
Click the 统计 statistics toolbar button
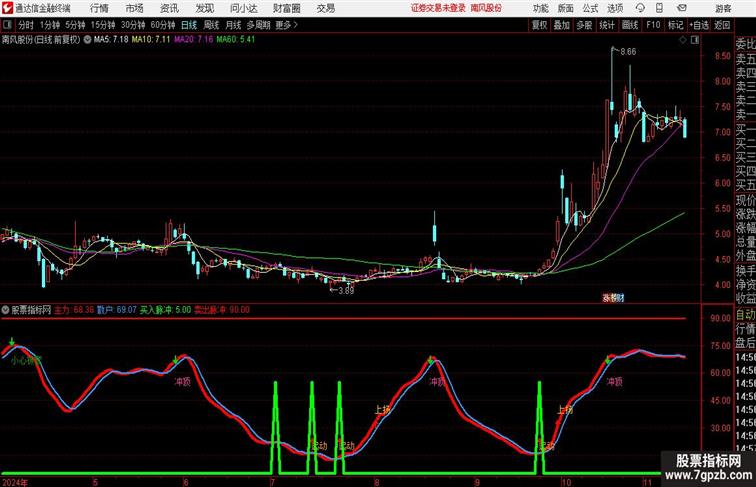click(607, 25)
